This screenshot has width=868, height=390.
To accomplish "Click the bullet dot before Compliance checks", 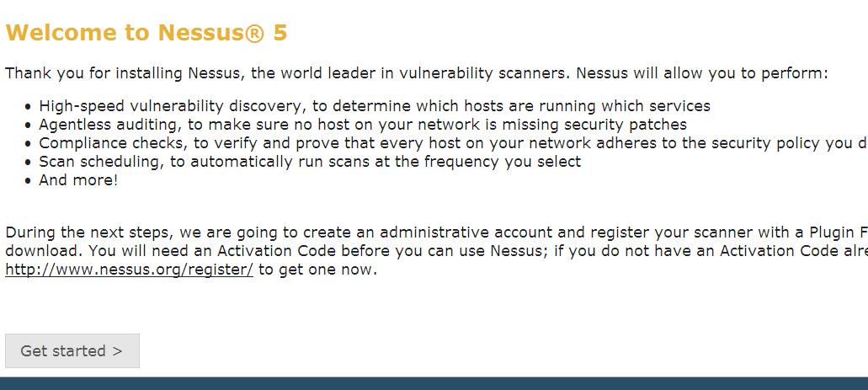I will pyautogui.click(x=29, y=144).
